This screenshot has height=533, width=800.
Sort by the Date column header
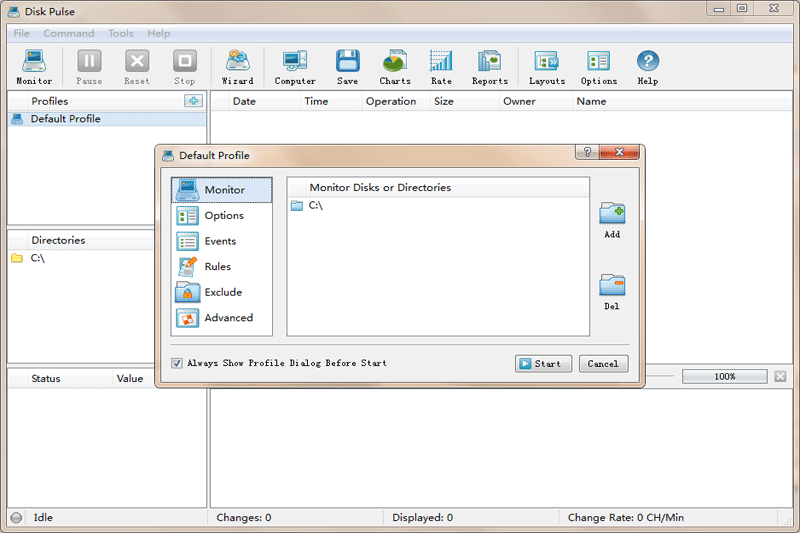(264, 101)
